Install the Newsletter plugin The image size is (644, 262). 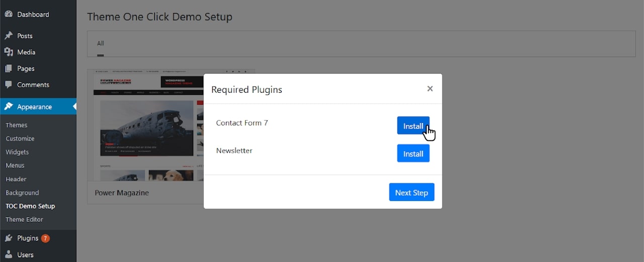(x=413, y=153)
